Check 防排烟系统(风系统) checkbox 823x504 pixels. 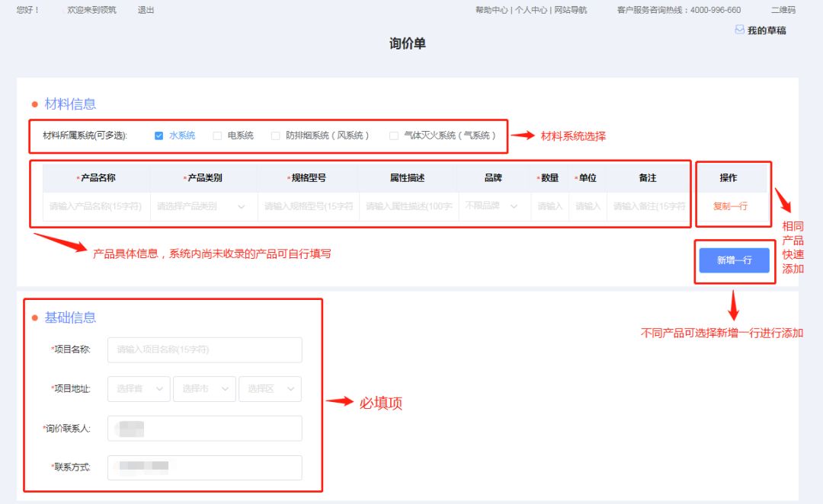276,136
